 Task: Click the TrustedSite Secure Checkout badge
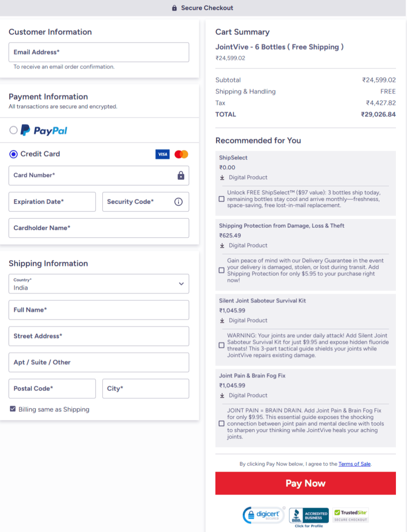pyautogui.click(x=350, y=513)
